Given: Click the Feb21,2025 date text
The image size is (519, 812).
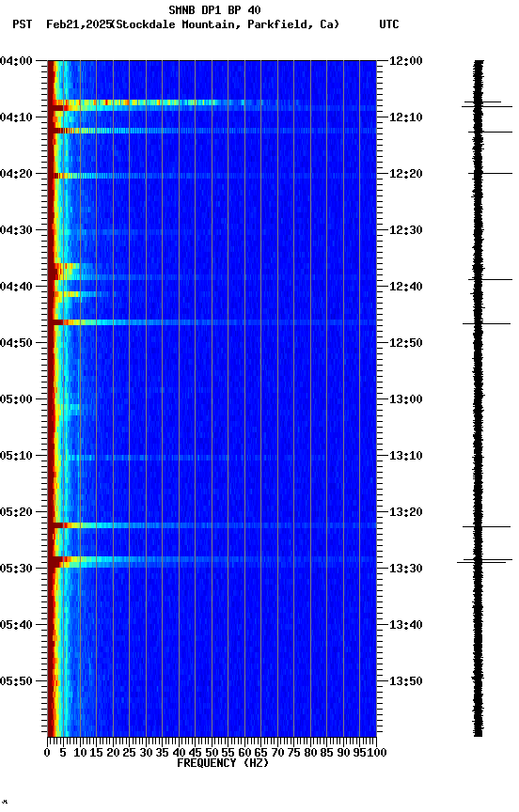Looking at the screenshot, I should 79,24.
